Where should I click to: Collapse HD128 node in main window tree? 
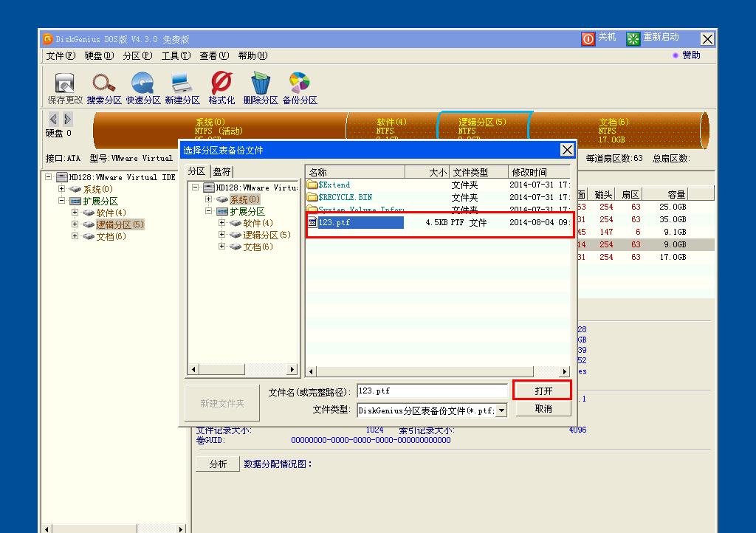click(x=48, y=177)
